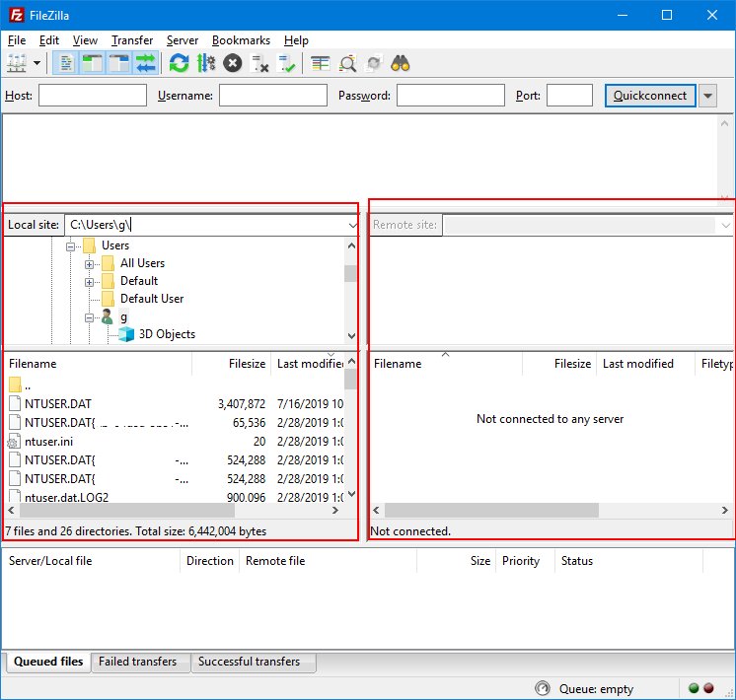This screenshot has width=736, height=700.
Task: Toggle processing of the transfer queue
Action: (x=205, y=63)
